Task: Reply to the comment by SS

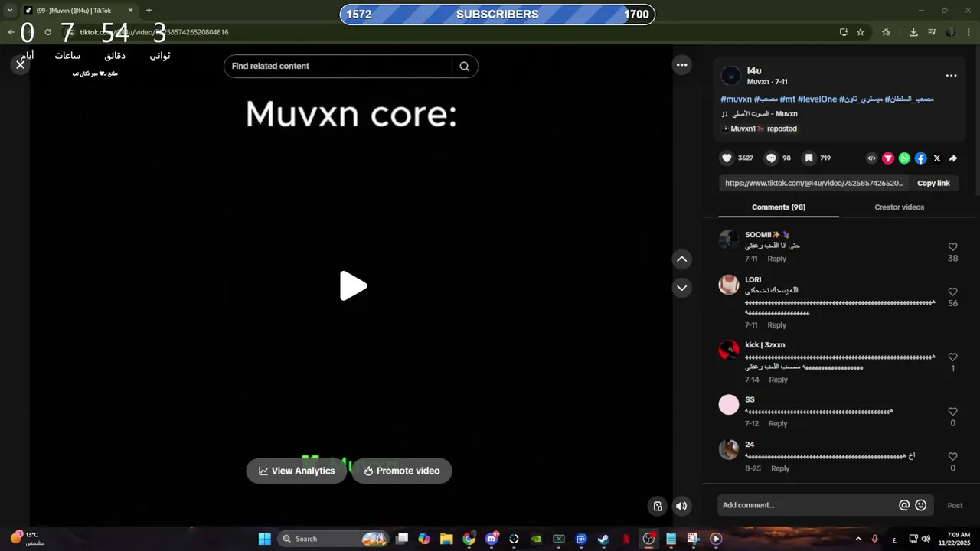Action: tap(778, 424)
